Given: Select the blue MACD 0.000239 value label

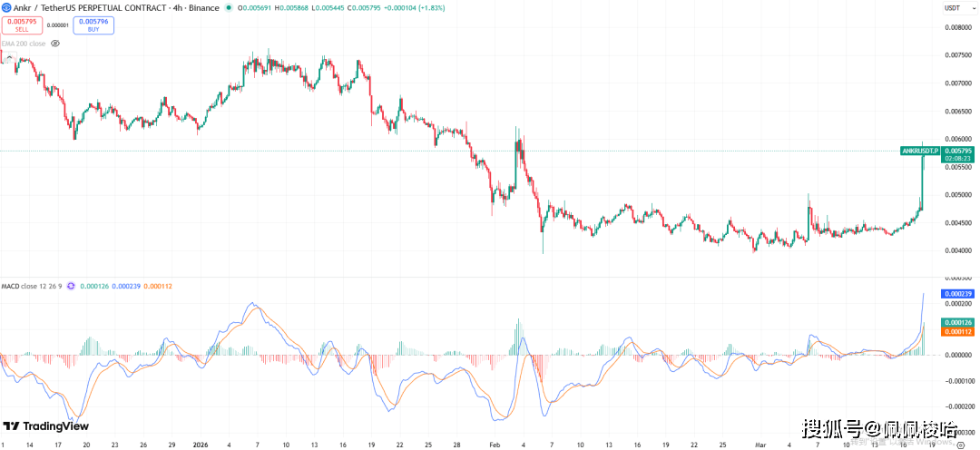Looking at the screenshot, I should click(958, 294).
